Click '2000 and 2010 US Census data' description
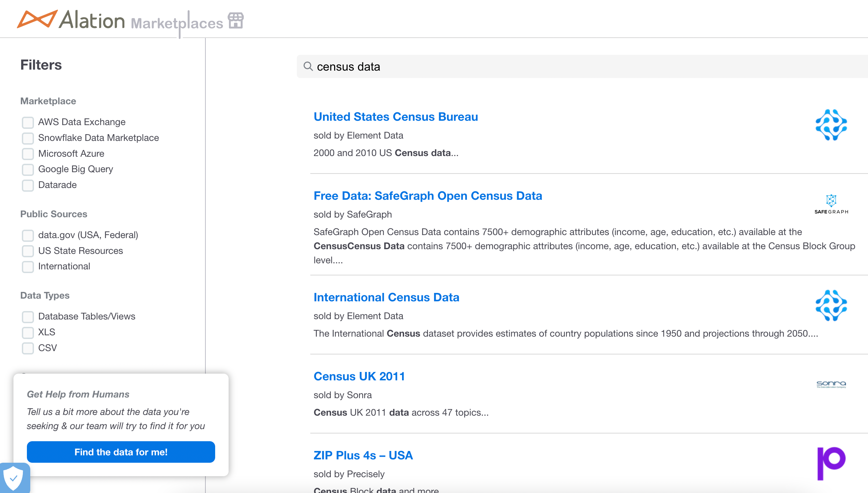Image resolution: width=868 pixels, height=493 pixels. pyautogui.click(x=386, y=153)
